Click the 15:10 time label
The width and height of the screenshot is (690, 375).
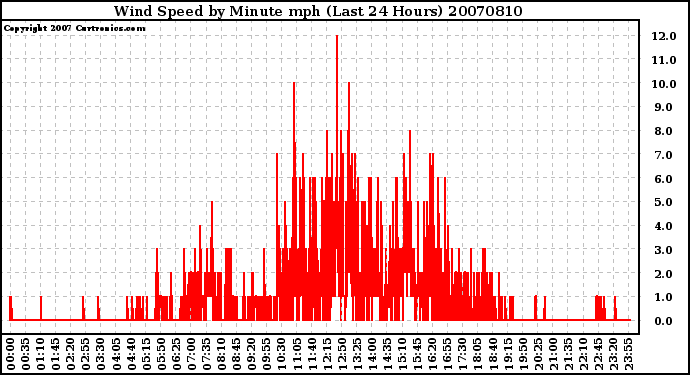click(402, 354)
